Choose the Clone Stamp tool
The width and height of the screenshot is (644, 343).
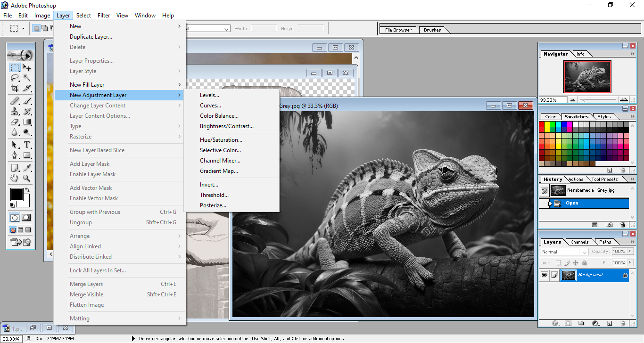15,111
